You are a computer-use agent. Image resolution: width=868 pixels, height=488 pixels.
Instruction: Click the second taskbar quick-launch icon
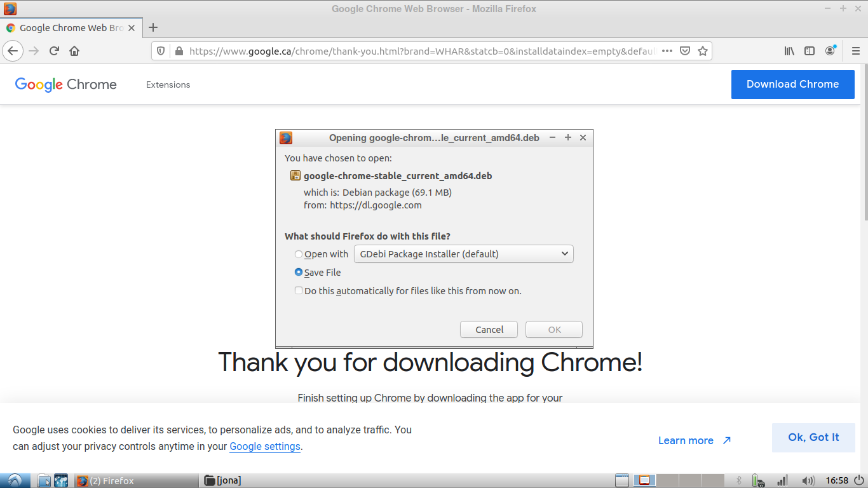(x=61, y=480)
